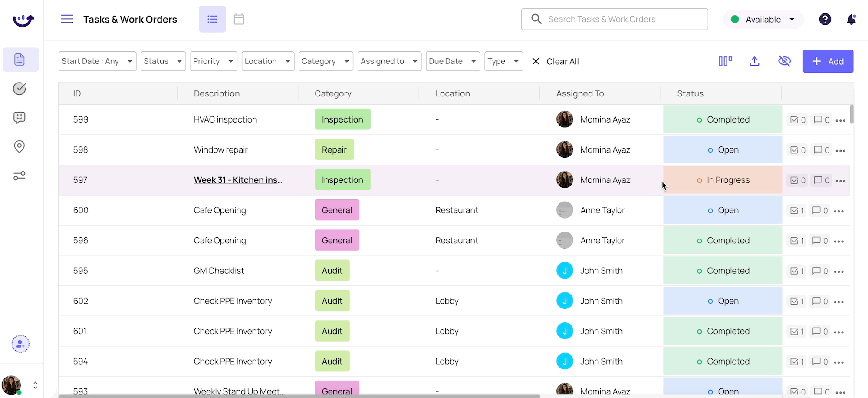868x398 pixels.
Task: Open the sliders settings sidebar icon
Action: coord(20,176)
